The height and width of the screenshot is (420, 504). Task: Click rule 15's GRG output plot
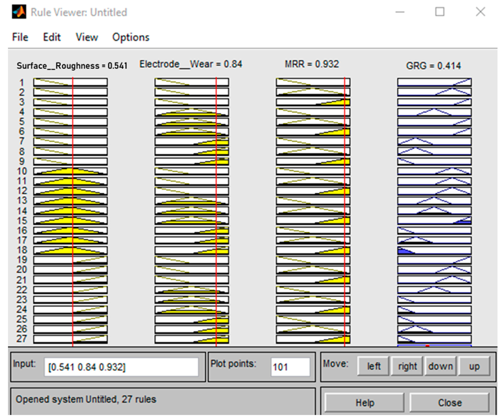[x=434, y=220]
